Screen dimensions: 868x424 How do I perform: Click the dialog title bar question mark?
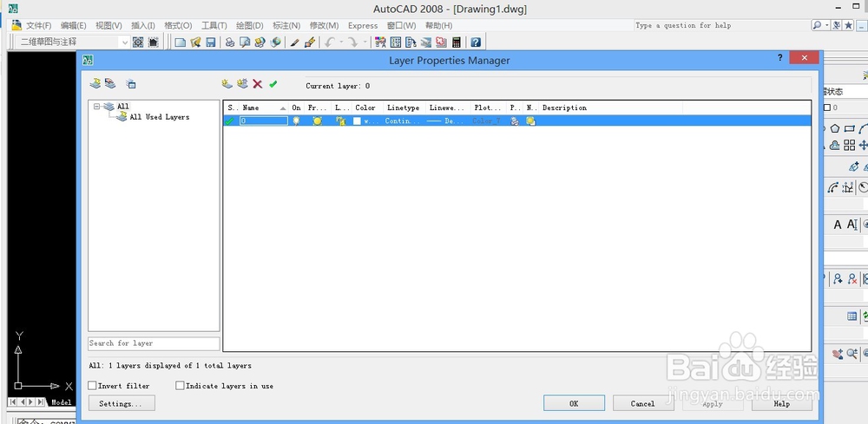tap(780, 57)
